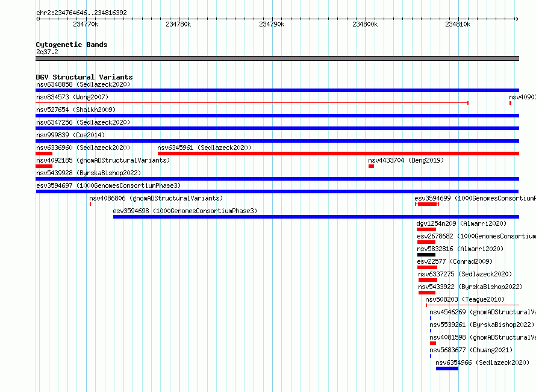
Task: Open the nsv6348858 (Sedlazeck2020) label
Action: pyautogui.click(x=83, y=84)
